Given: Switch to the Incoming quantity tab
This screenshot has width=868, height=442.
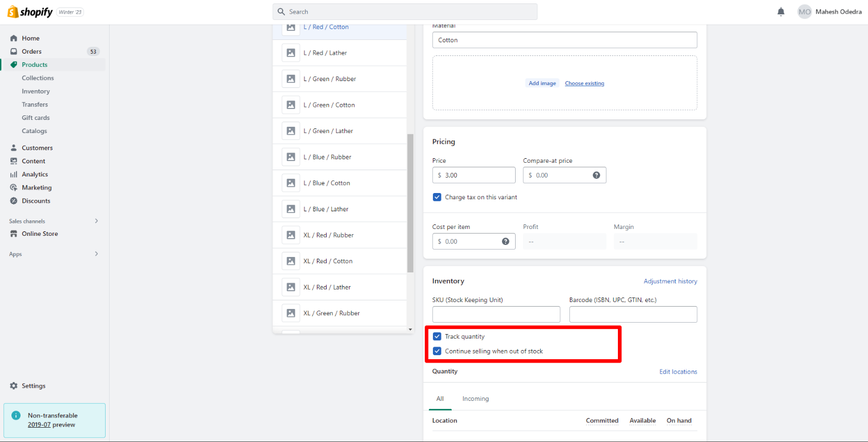Looking at the screenshot, I should coord(475,399).
